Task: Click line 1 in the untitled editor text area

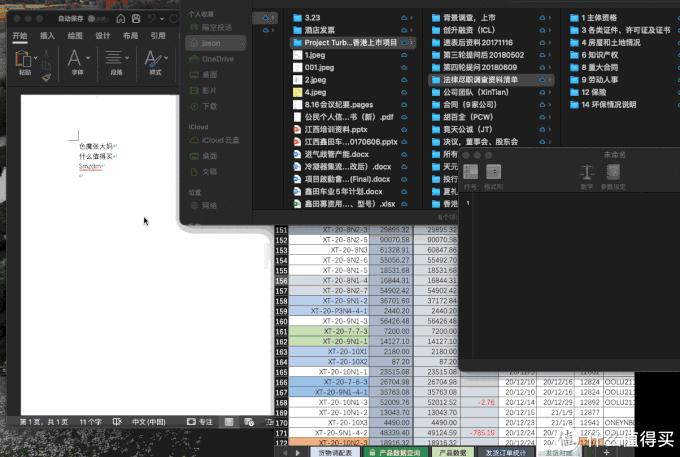Action: (x=576, y=203)
